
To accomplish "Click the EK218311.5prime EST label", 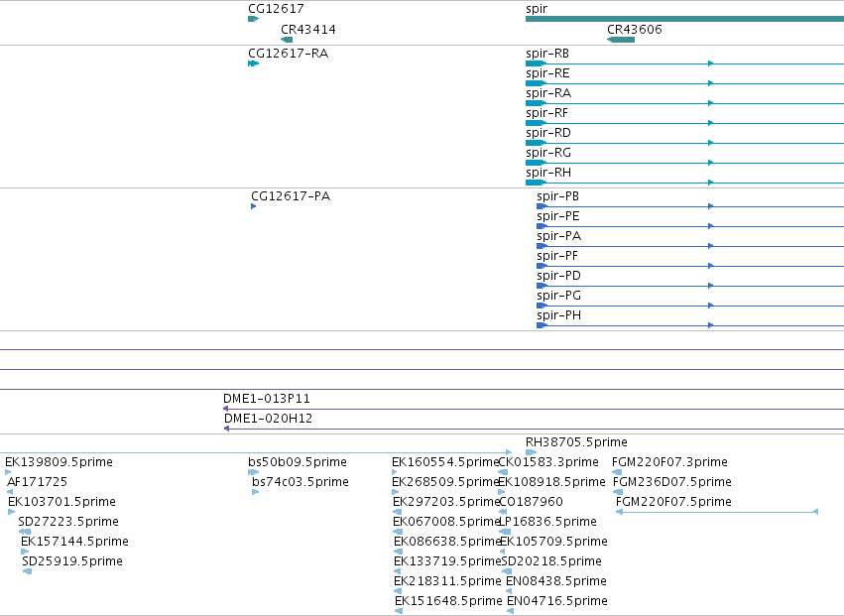I will (x=447, y=582).
